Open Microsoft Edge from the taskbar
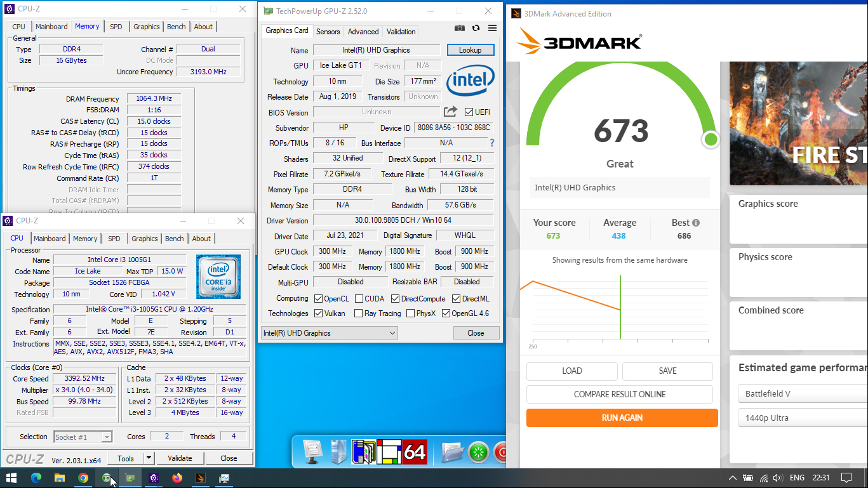This screenshot has width=868, height=488. coord(36,478)
